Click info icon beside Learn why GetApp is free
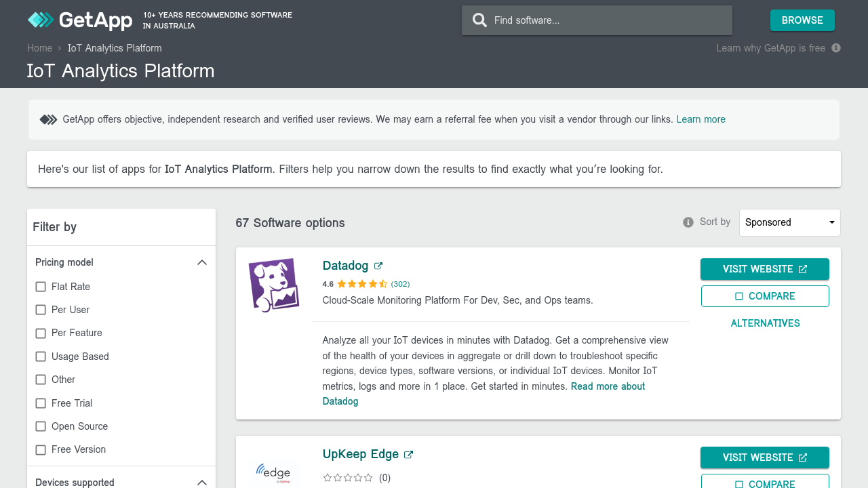Viewport: 868px width, 488px height. click(836, 48)
